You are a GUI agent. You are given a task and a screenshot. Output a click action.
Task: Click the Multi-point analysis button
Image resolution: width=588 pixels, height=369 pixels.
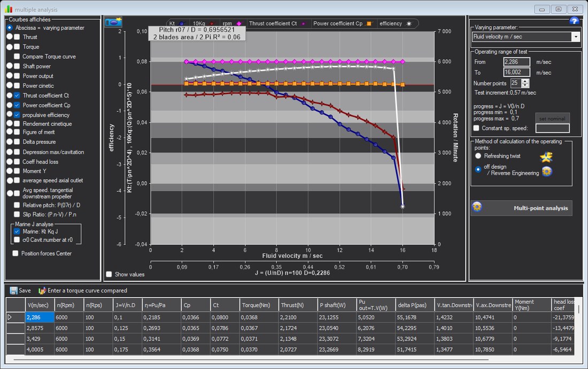[x=522, y=208]
